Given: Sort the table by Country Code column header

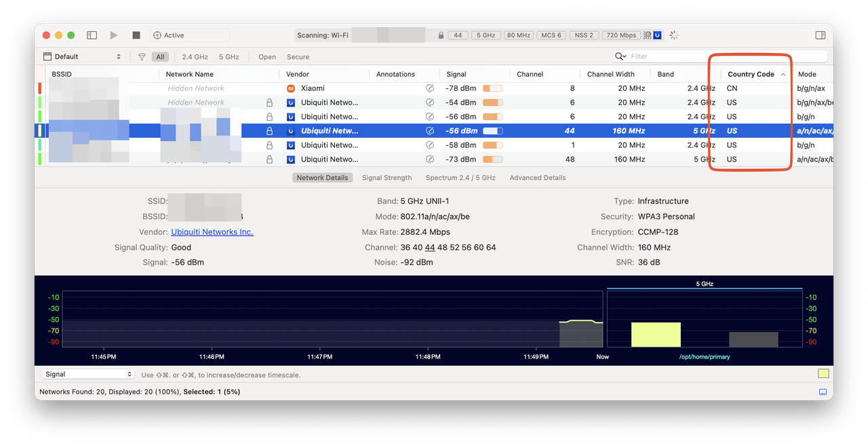Looking at the screenshot, I should coord(751,74).
